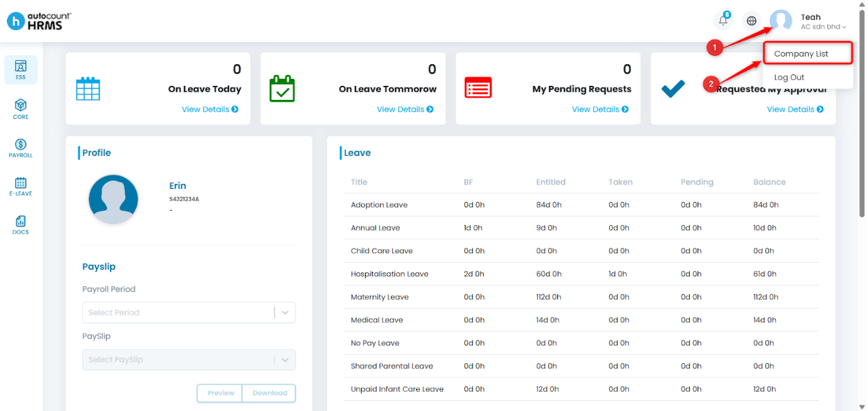This screenshot has width=868, height=411.
Task: Select the Unpaid Infant Care Leave row title
Action: [397, 389]
